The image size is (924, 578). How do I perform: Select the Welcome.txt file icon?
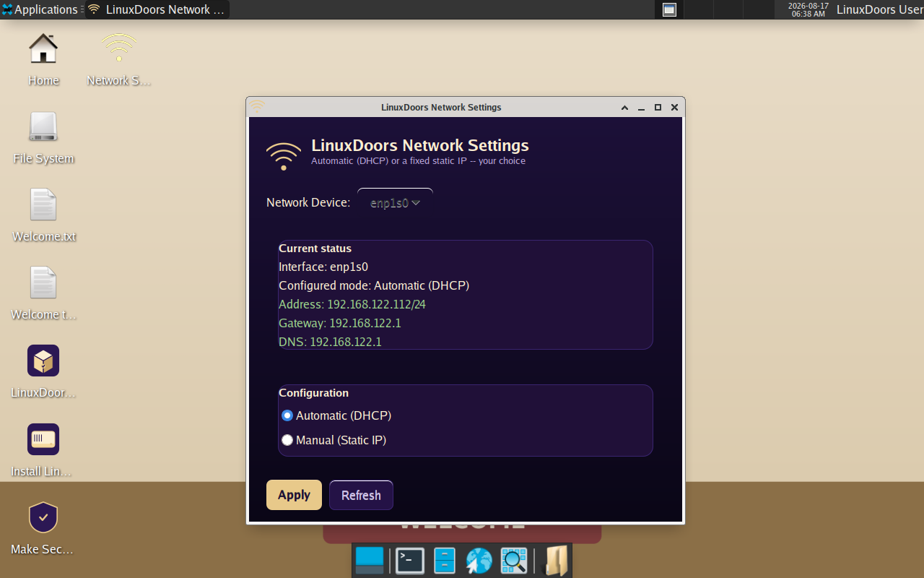point(43,204)
